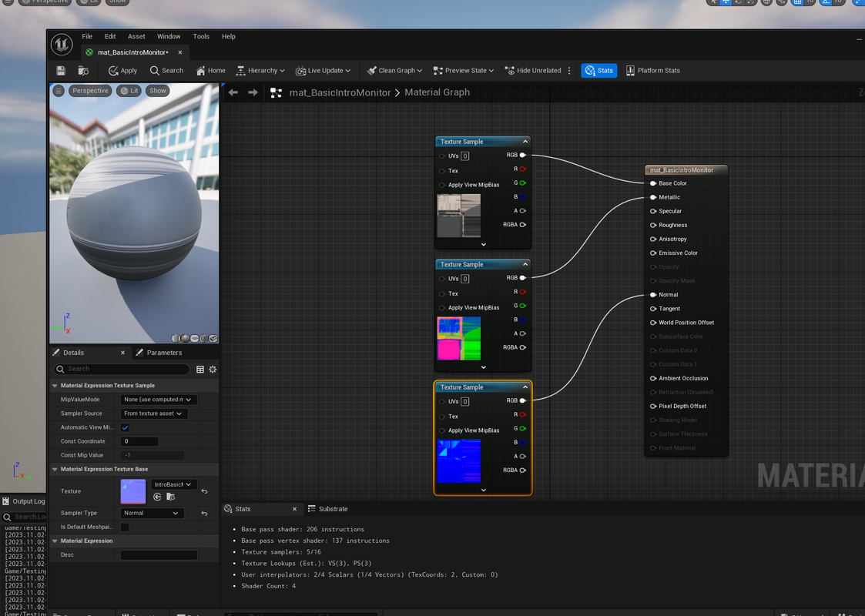
Task: Click the Unreal Engine logo icon
Action: [x=62, y=45]
